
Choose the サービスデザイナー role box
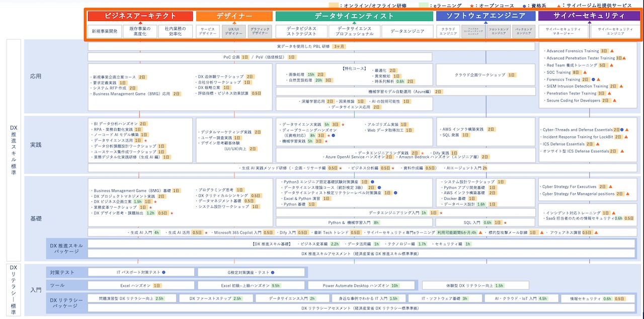point(208,32)
